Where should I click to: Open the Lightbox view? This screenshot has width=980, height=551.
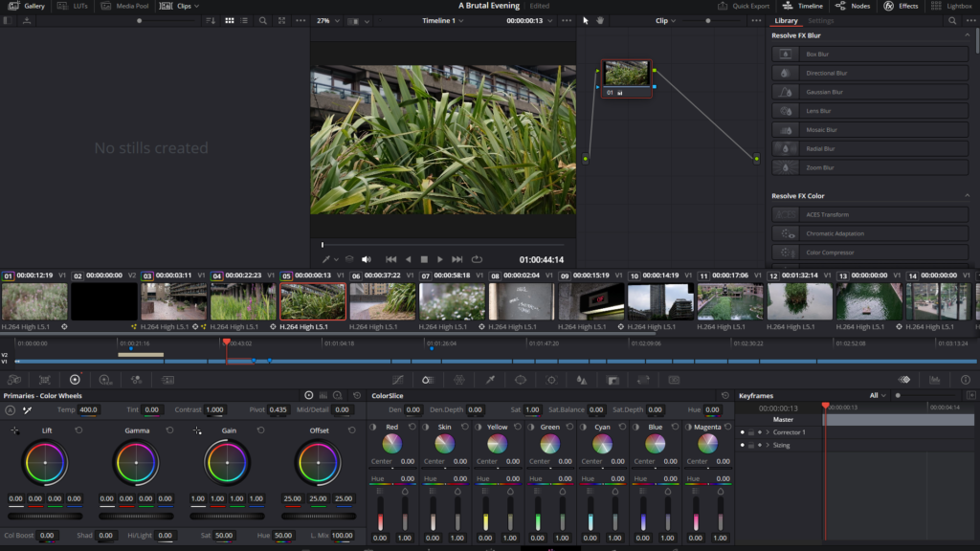click(957, 6)
